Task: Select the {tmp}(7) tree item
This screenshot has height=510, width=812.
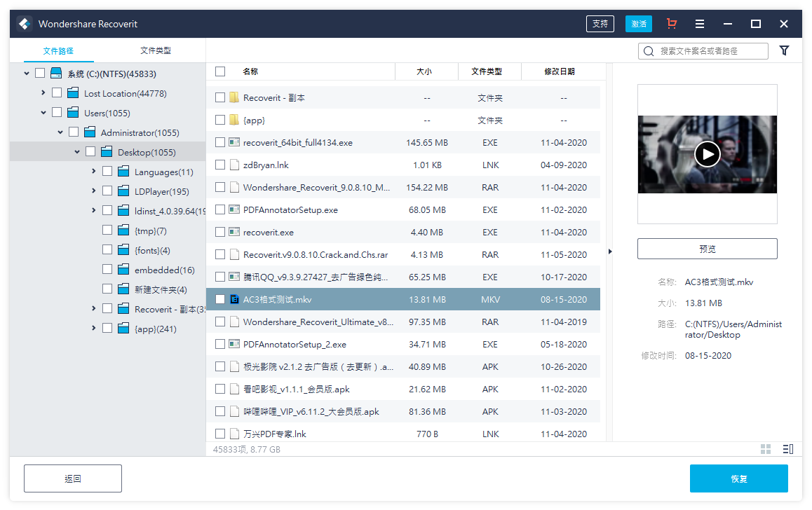Action: point(151,230)
